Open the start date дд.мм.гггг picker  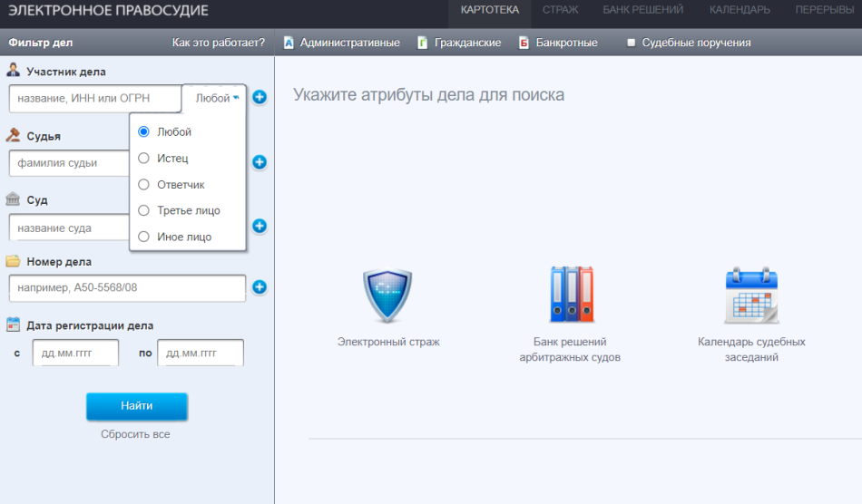coord(75,353)
